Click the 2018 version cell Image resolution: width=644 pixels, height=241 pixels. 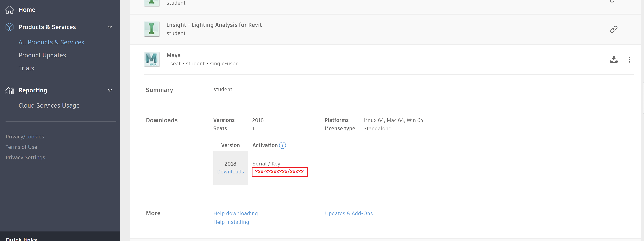click(x=230, y=168)
